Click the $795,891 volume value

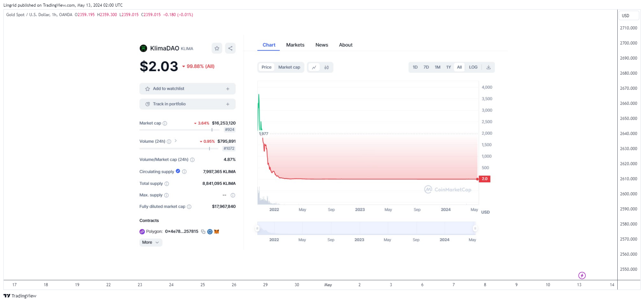point(226,142)
